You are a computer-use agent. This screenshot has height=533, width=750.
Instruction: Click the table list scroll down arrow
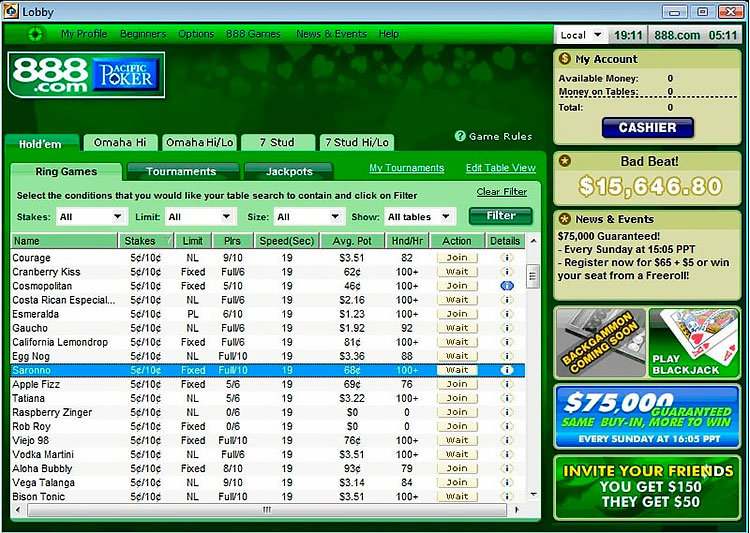[x=533, y=495]
